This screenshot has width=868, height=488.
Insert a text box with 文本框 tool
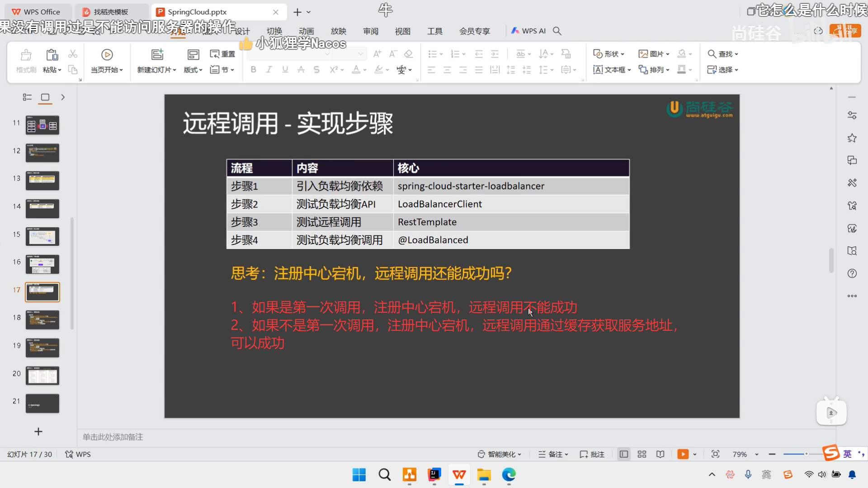point(611,70)
